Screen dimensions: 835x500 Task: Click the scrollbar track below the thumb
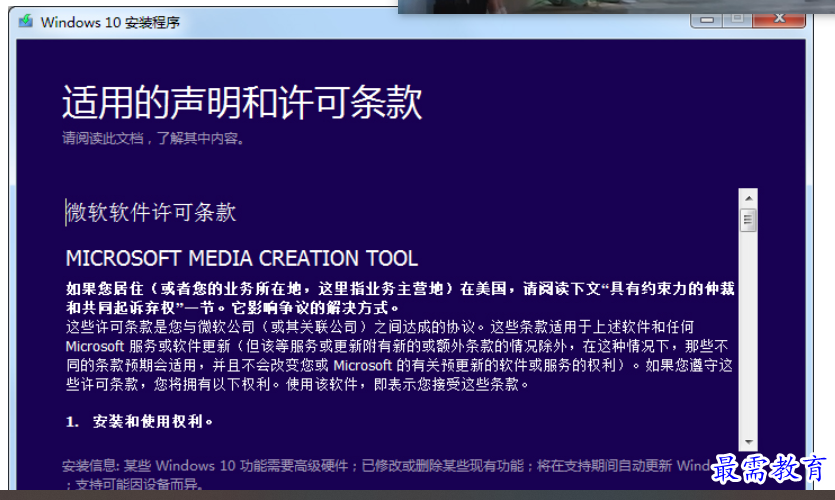[x=748, y=332]
